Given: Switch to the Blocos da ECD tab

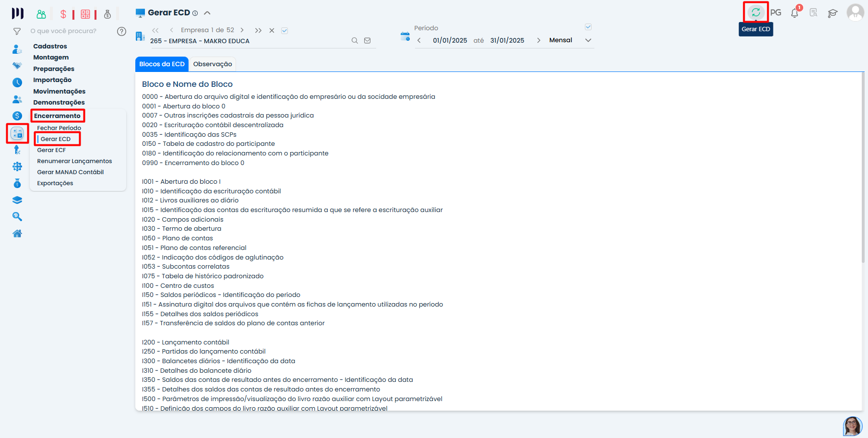Looking at the screenshot, I should (x=162, y=64).
